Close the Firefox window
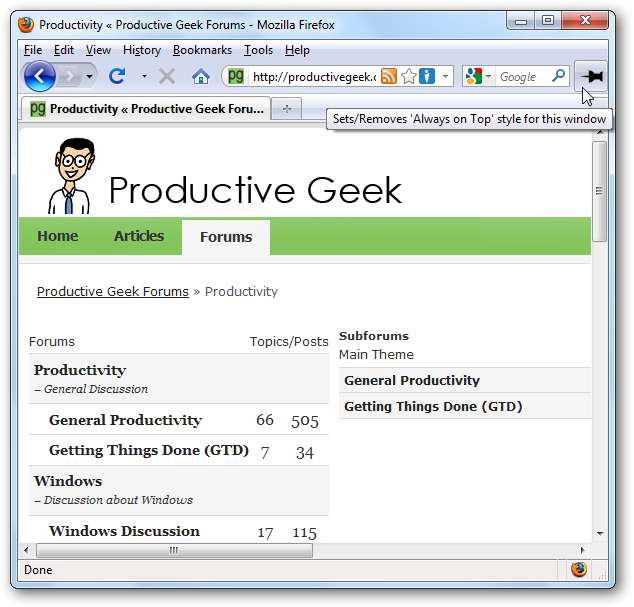Screen dimensions: 634x607 pos(585,20)
